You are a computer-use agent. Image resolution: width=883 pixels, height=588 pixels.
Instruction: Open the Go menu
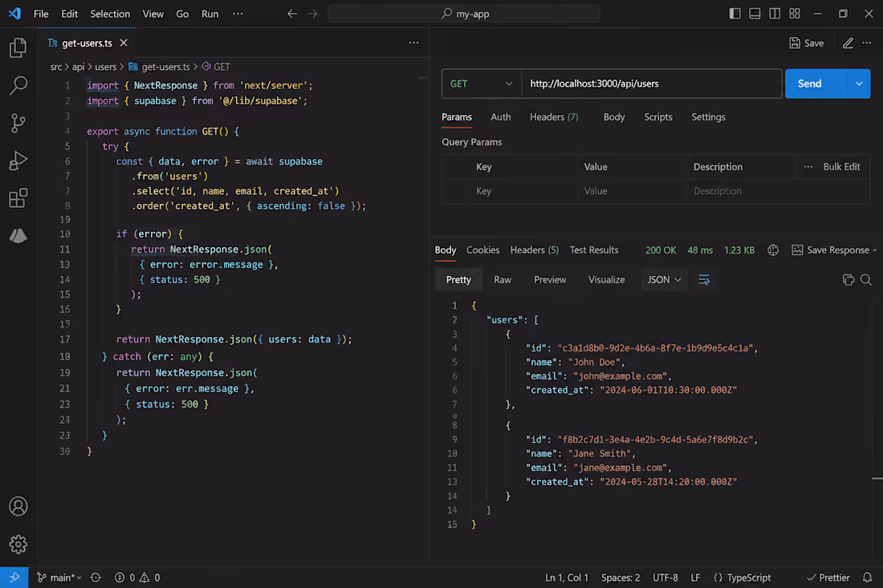click(x=182, y=14)
